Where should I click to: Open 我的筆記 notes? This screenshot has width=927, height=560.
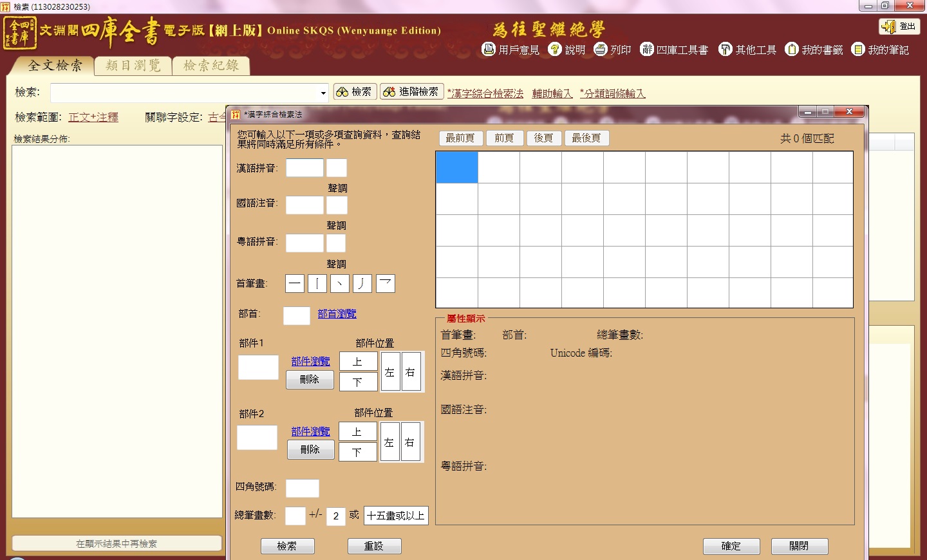858,50
